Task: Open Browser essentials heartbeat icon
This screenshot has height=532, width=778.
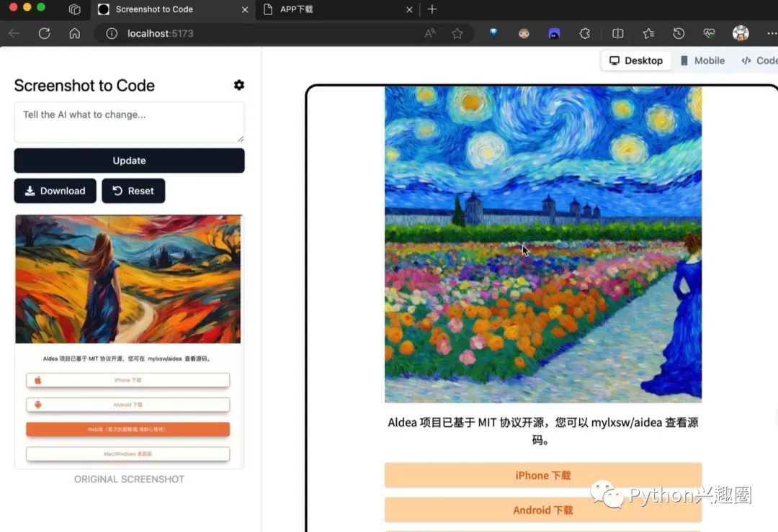Action: coord(709,33)
